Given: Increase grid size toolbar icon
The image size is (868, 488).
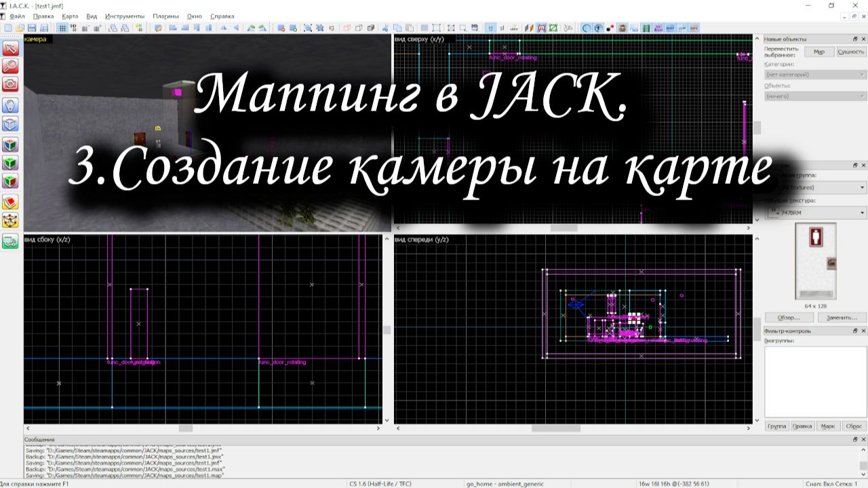Looking at the screenshot, I should click(98, 28).
